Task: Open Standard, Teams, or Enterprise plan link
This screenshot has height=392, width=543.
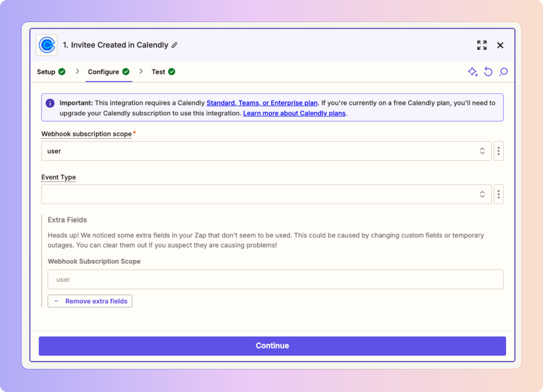Action: [262, 103]
